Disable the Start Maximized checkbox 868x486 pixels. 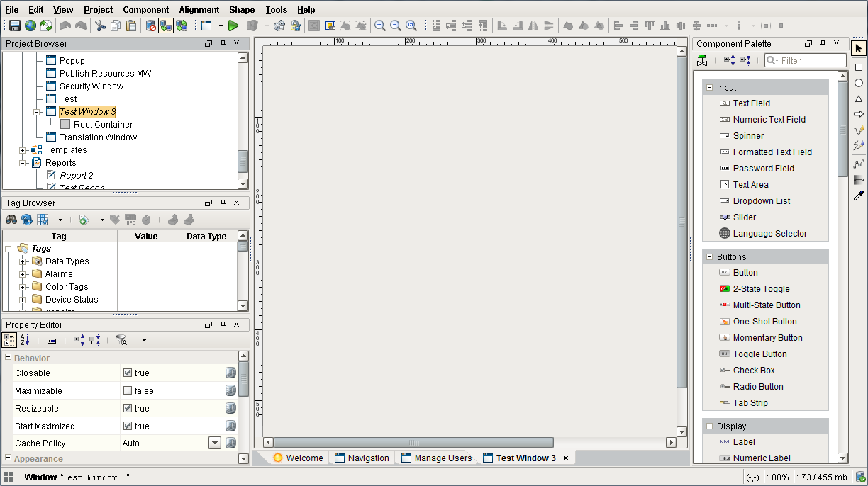pyautogui.click(x=128, y=426)
